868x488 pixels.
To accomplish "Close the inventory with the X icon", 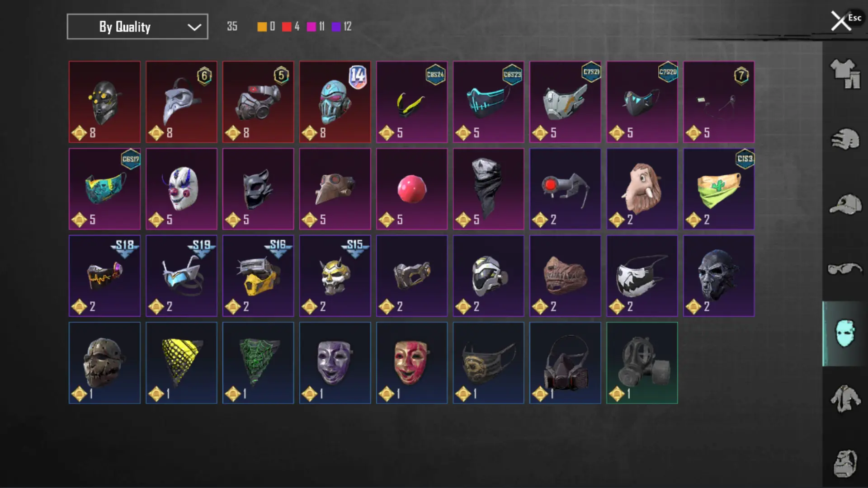I will pos(841,21).
